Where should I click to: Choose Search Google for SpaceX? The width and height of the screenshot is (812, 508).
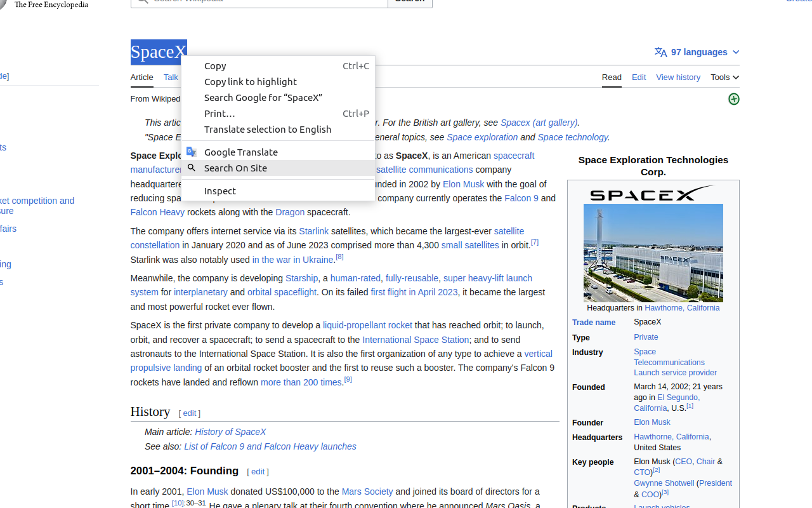point(263,97)
